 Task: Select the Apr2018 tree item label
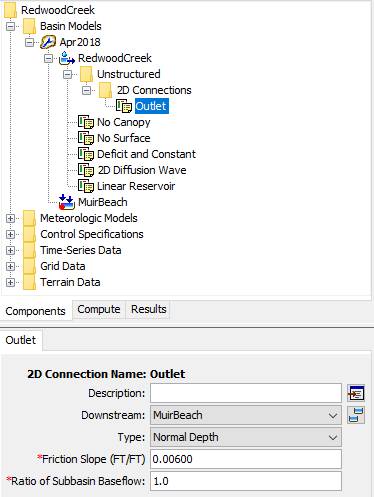click(80, 42)
